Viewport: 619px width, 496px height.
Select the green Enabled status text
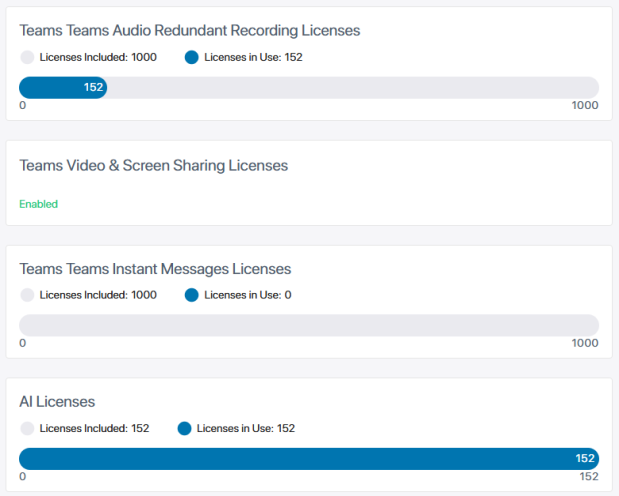point(39,204)
